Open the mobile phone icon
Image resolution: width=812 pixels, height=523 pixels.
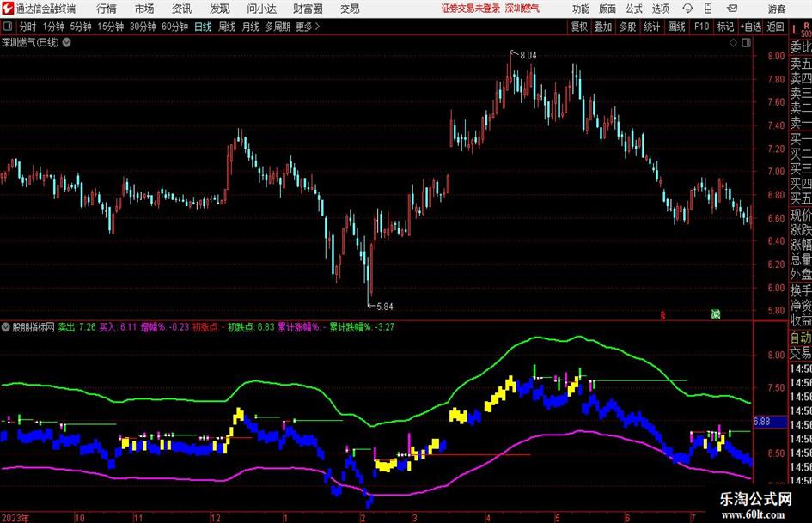pos(708,9)
